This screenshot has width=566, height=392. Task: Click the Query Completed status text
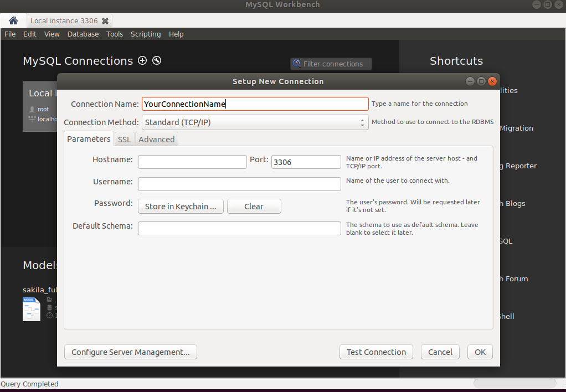[x=29, y=384]
